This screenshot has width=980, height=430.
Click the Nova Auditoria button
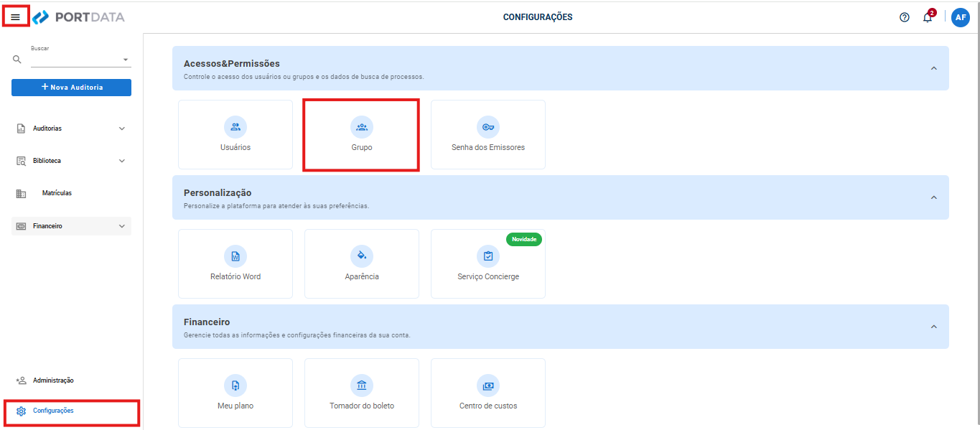tap(71, 88)
